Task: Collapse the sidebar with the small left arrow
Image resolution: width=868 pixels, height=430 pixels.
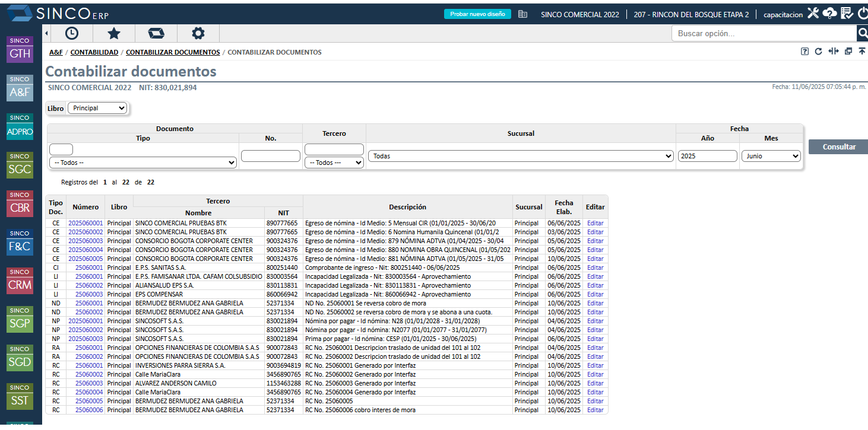Action: (47, 33)
